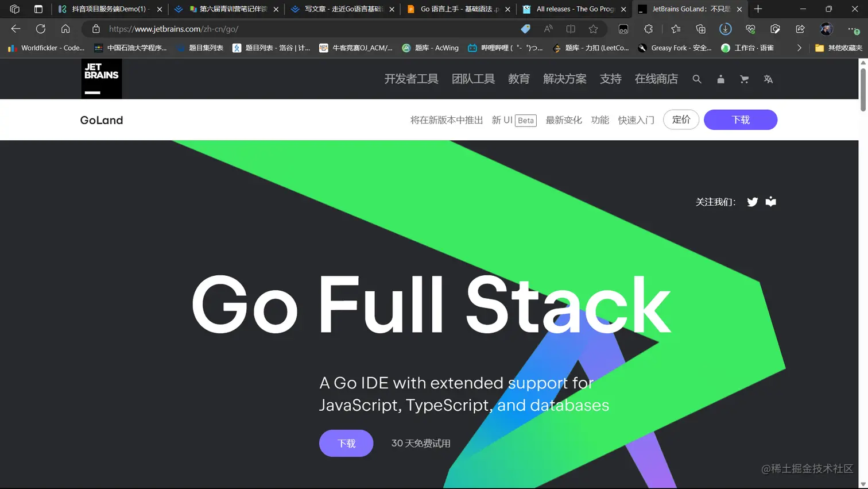Open the language selector icon
This screenshot has height=489, width=868.
[x=768, y=79]
